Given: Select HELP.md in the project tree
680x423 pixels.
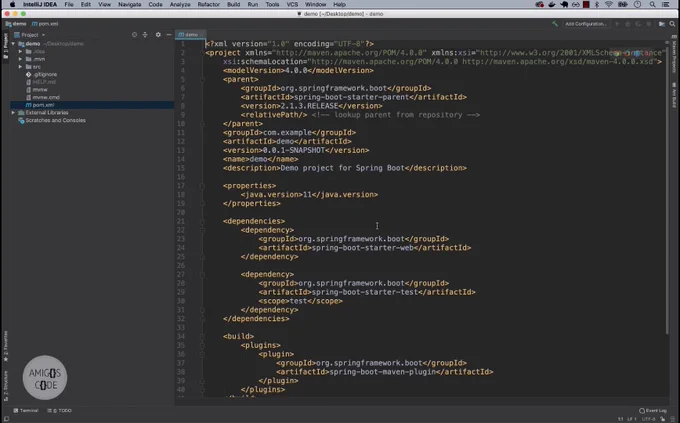Looking at the screenshot, I should coord(44,82).
